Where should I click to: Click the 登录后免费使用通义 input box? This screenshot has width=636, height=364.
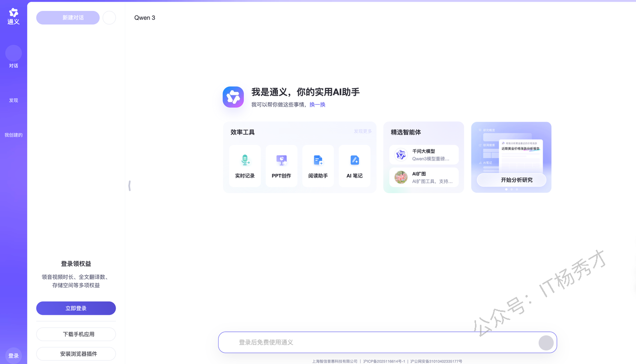[x=388, y=342]
